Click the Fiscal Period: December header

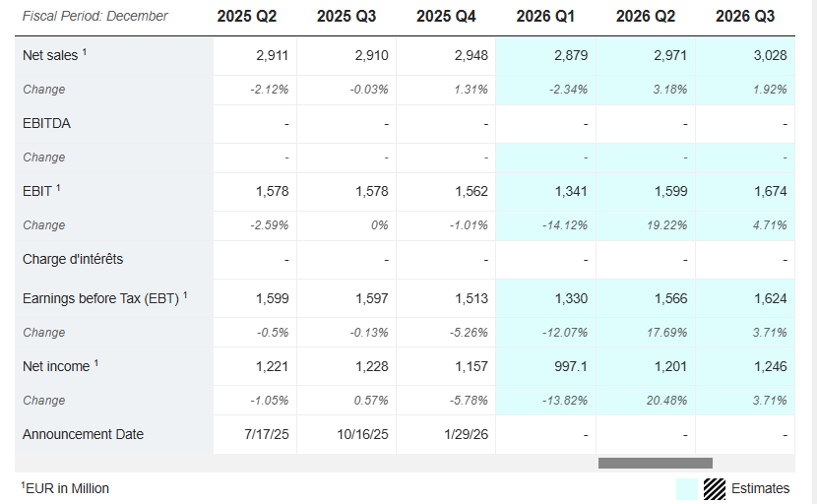(x=95, y=16)
